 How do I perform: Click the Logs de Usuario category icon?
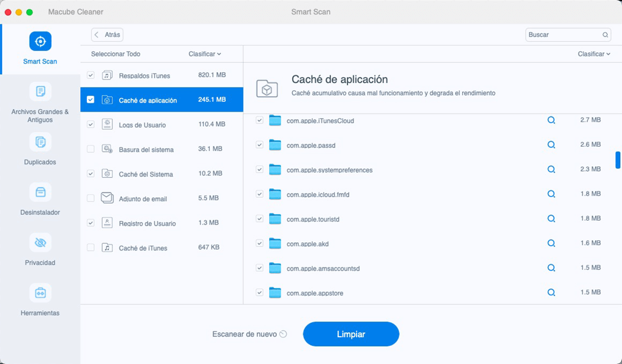107,124
